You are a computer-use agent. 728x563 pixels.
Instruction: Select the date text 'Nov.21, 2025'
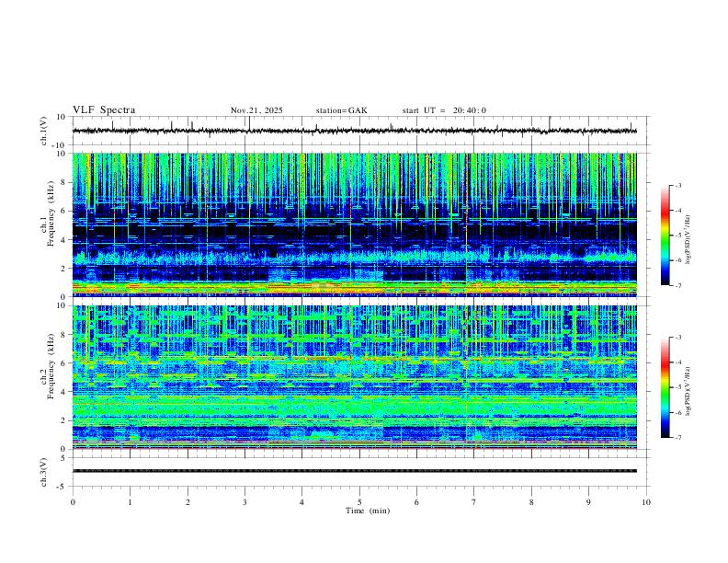click(256, 110)
